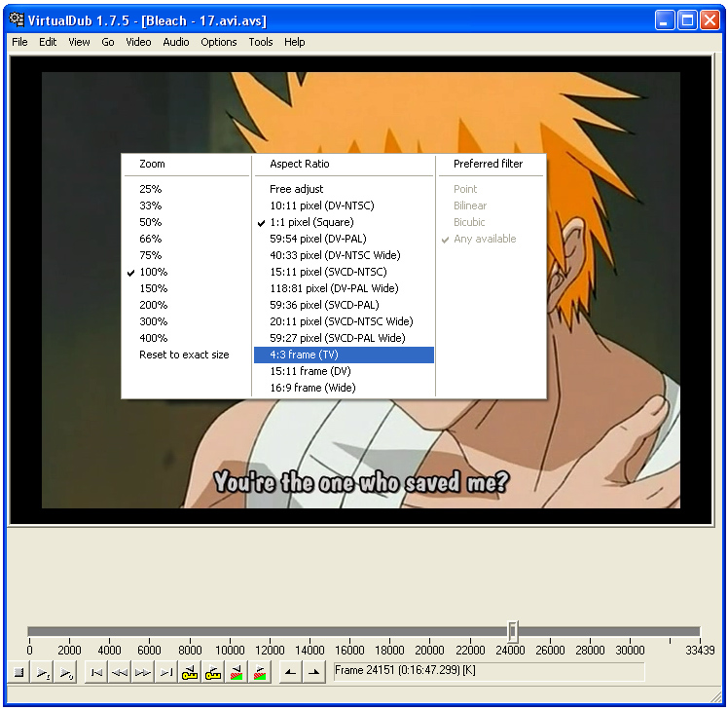Set zoom to 200%
This screenshot has height=710, width=728.
[187, 305]
